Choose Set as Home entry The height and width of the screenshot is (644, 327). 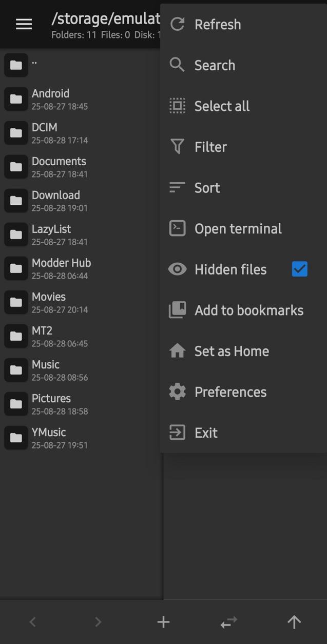coord(243,351)
